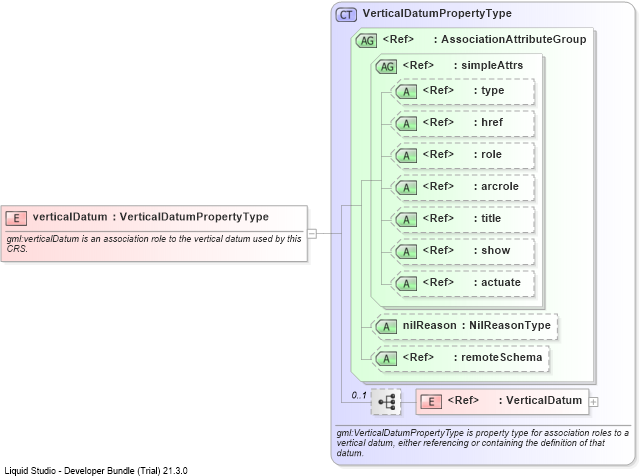Select the VerticalDatumPropertyType header label
Viewport: 640px width, 476px height.
pos(437,13)
